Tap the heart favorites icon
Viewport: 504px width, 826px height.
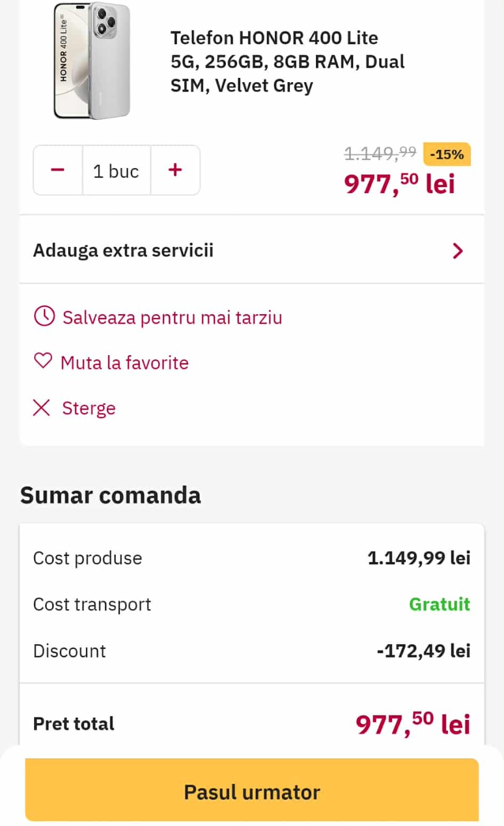(x=43, y=362)
